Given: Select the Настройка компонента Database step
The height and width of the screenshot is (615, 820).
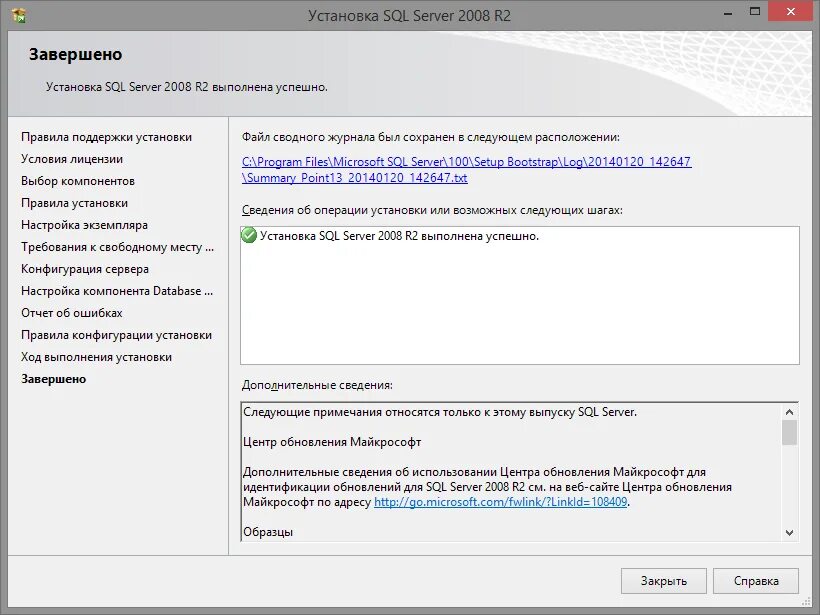Looking at the screenshot, I should click(117, 291).
